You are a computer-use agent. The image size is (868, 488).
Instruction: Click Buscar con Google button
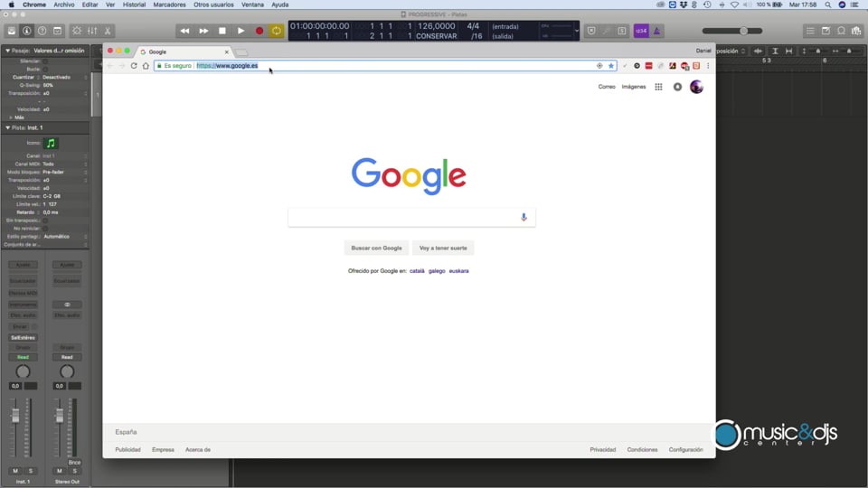click(x=376, y=248)
